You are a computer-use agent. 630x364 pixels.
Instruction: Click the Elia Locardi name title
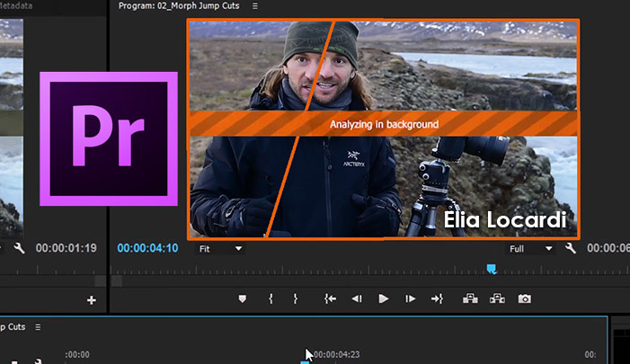point(505,220)
